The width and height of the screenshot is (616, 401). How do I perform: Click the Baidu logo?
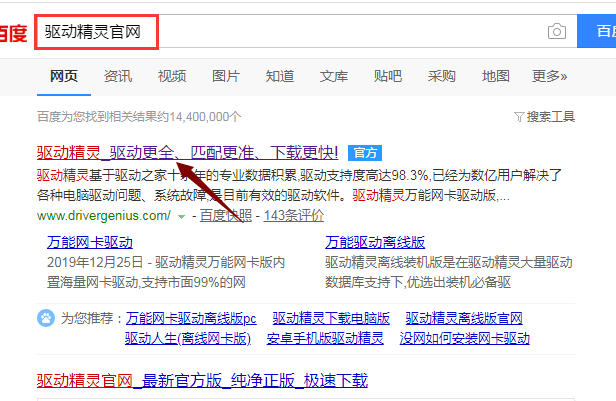pos(14,33)
